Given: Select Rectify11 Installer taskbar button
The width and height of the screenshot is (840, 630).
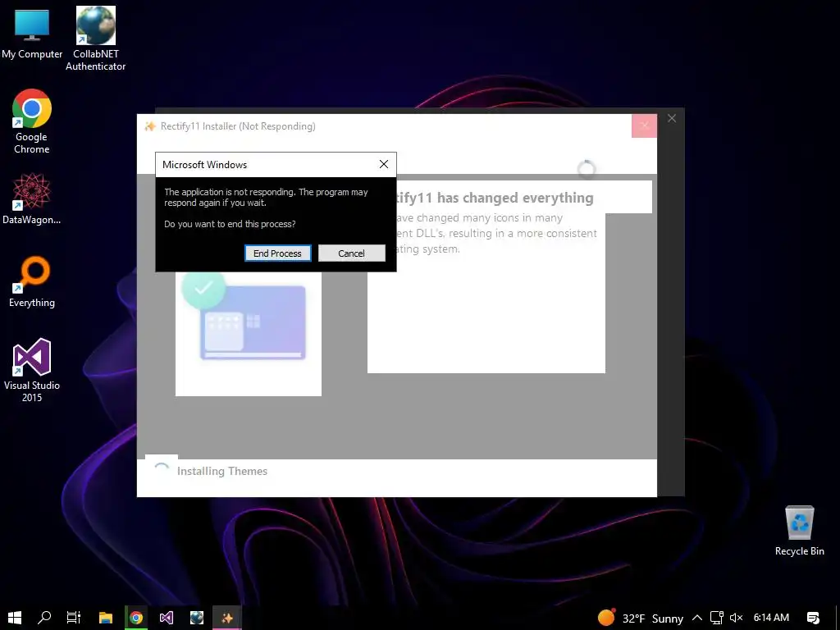Looking at the screenshot, I should point(227,618).
